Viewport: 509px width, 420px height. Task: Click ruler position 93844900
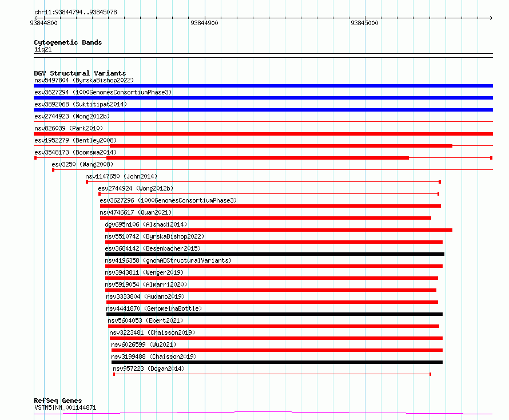coord(205,23)
